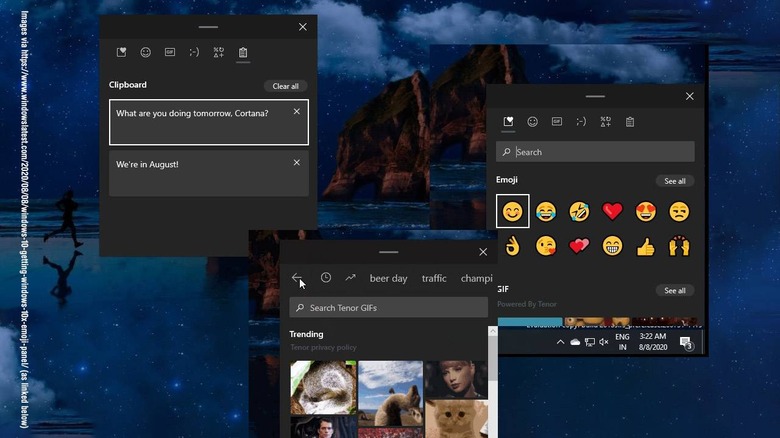Screen dimensions: 780x438
Task: Open Emoji smiley tab in emoji panel
Action: (x=532, y=121)
